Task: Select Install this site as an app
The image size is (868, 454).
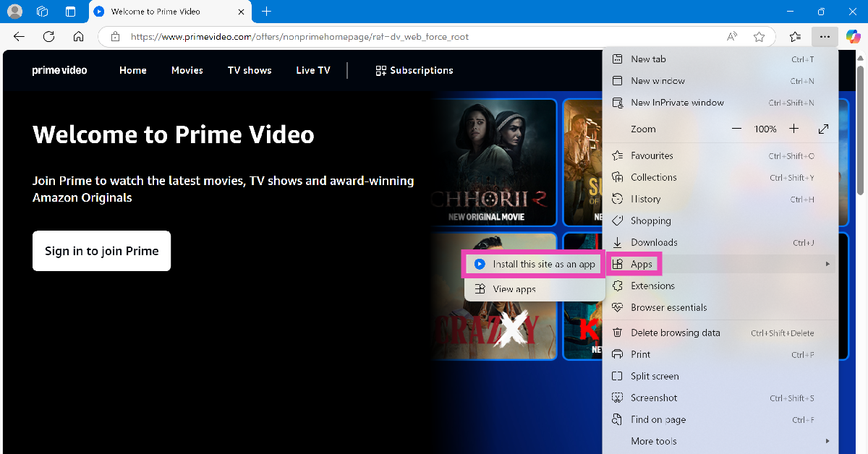Action: pyautogui.click(x=535, y=265)
